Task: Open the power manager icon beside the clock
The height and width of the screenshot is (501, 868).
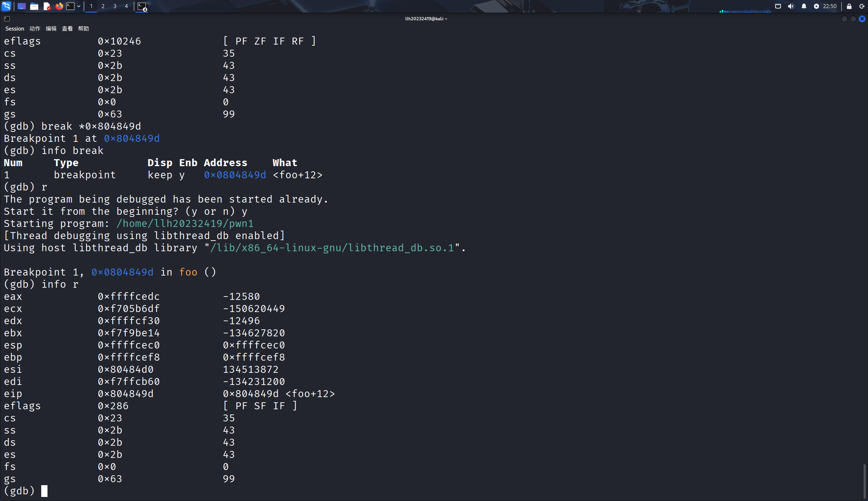Action: coord(816,6)
